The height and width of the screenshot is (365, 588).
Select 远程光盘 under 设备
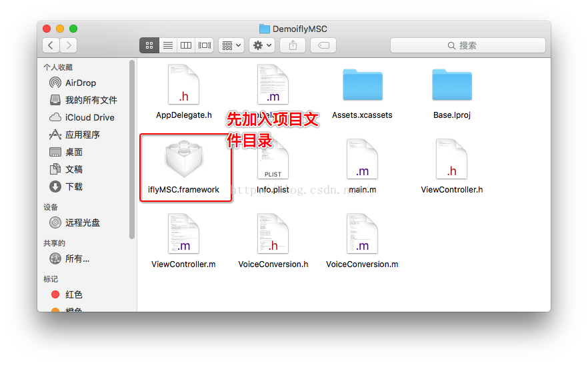coord(75,222)
